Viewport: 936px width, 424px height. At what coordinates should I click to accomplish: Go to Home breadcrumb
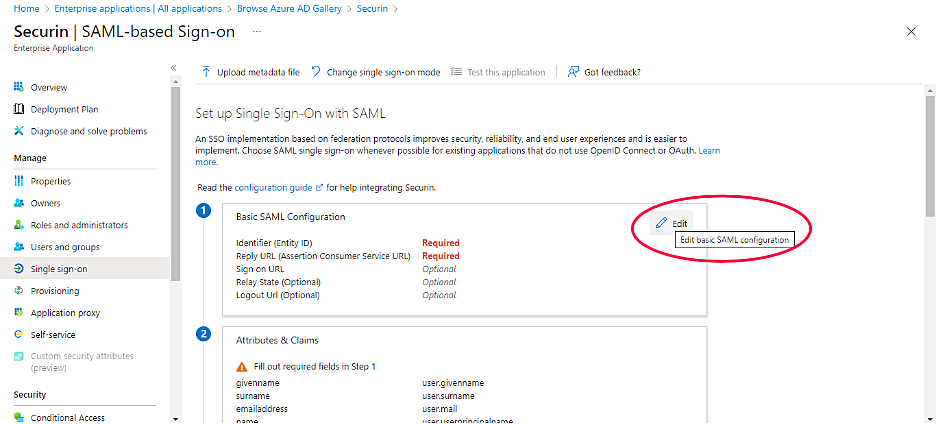pos(24,8)
